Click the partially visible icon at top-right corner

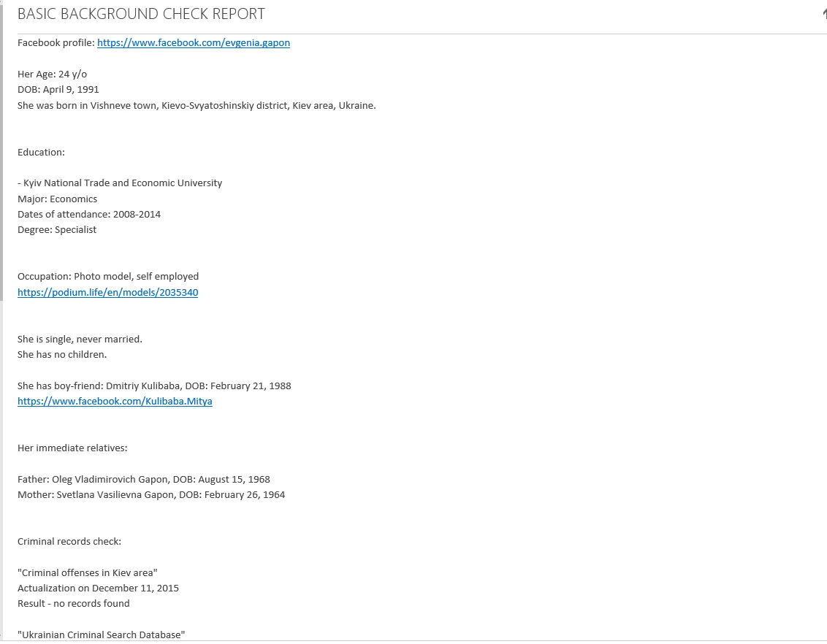(x=823, y=14)
